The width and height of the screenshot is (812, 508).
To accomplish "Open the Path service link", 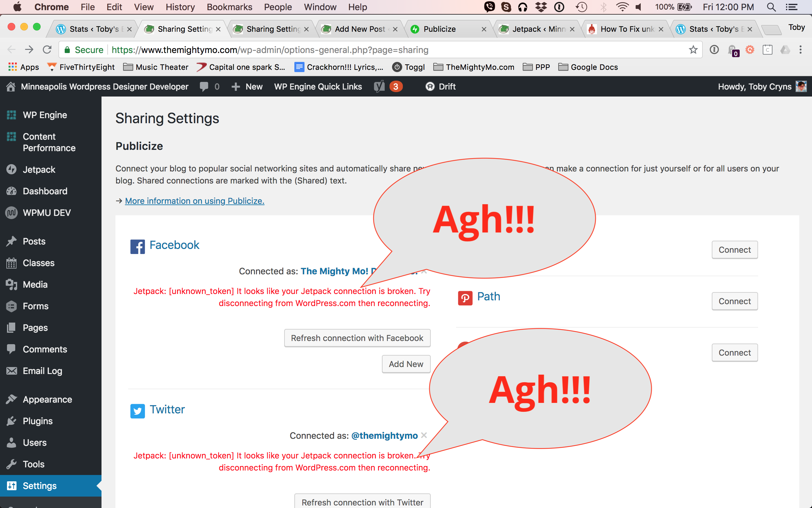I will click(488, 296).
